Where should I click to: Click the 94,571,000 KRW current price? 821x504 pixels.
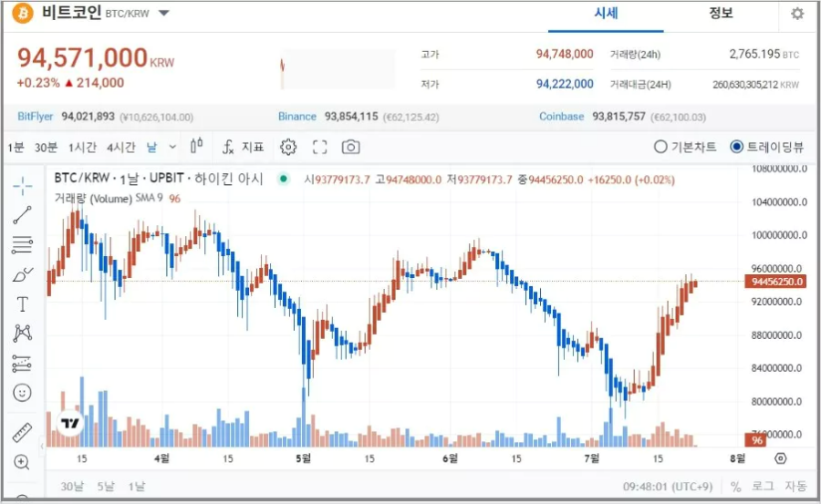(96, 58)
